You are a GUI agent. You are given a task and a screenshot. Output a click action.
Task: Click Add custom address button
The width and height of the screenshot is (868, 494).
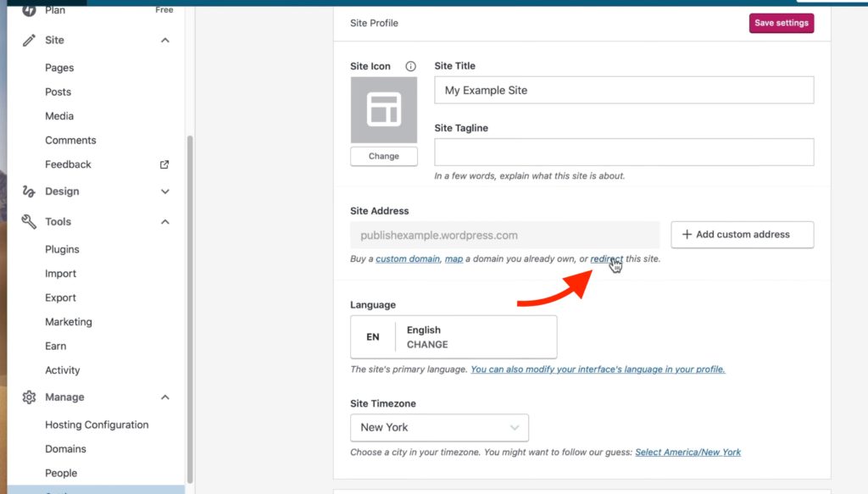pyautogui.click(x=743, y=235)
